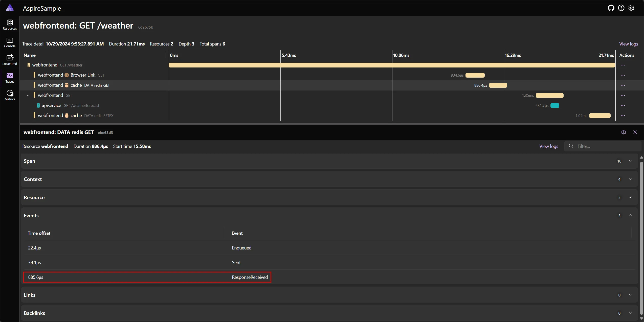Open the Resources view from the sidebar
Screen dimensions: 644x322
click(10, 24)
